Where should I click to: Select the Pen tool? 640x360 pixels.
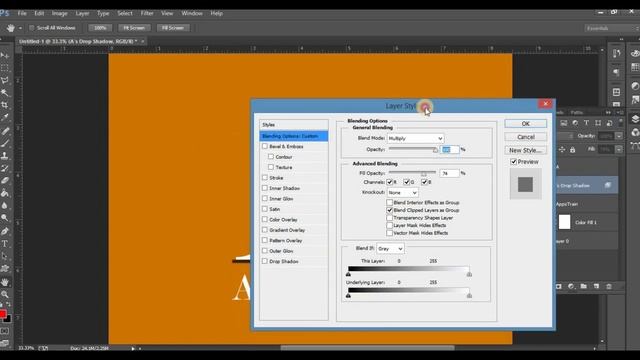5,231
